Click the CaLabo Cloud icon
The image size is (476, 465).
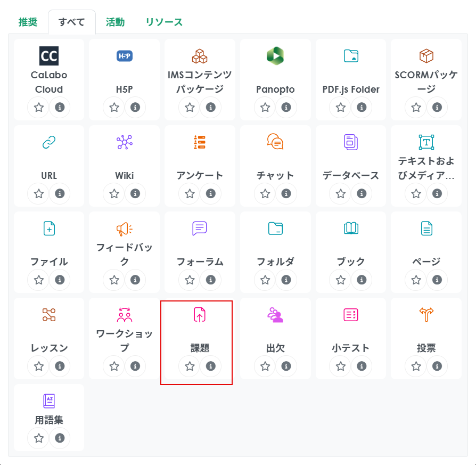click(49, 56)
